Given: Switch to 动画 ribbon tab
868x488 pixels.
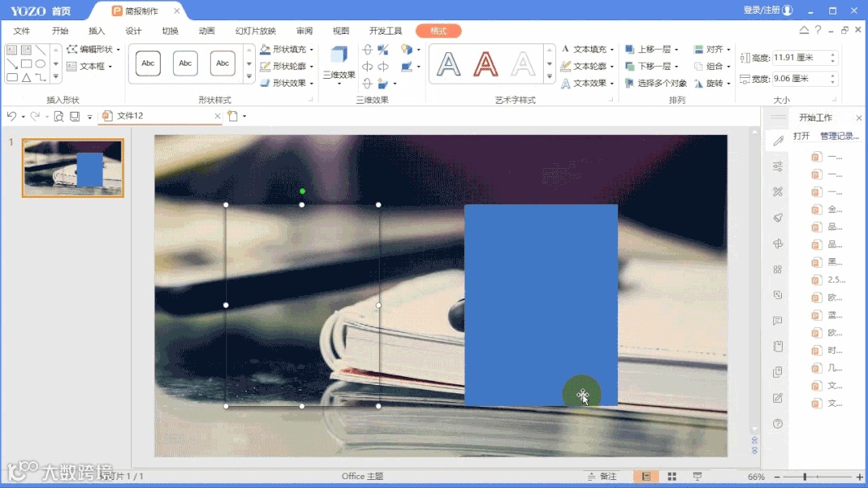Looking at the screenshot, I should click(207, 31).
